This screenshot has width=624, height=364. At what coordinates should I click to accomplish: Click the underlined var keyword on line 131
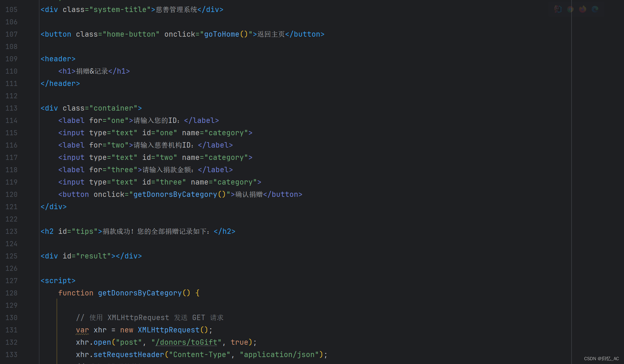[82, 330]
